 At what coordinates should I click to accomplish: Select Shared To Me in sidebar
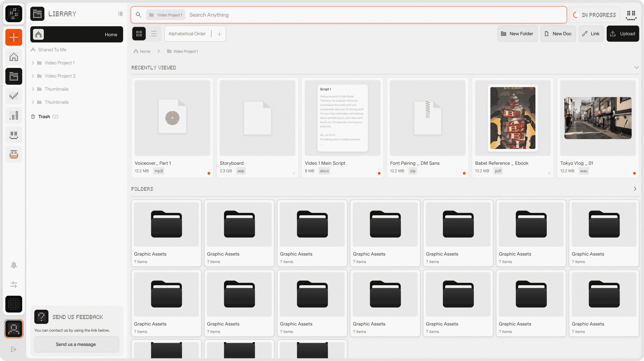[x=52, y=50]
